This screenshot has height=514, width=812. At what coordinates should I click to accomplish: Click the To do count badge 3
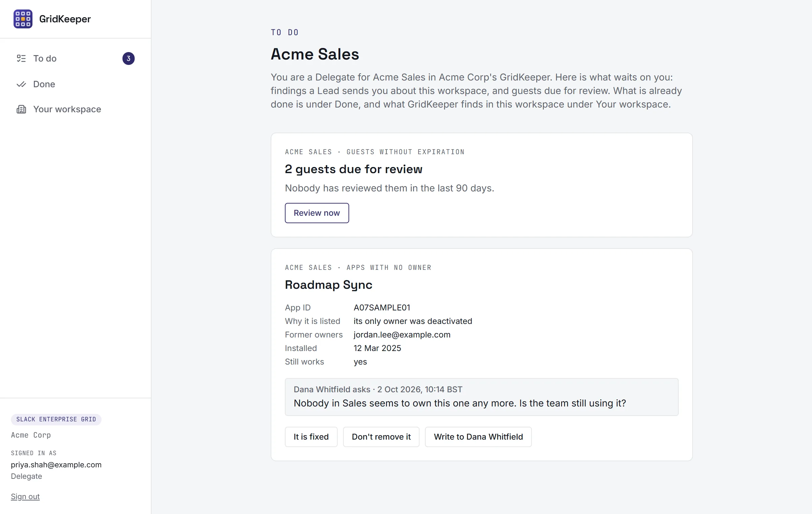click(129, 59)
